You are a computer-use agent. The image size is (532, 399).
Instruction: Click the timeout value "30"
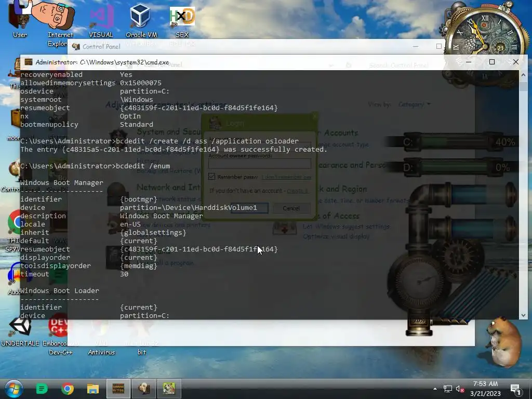pyautogui.click(x=124, y=274)
